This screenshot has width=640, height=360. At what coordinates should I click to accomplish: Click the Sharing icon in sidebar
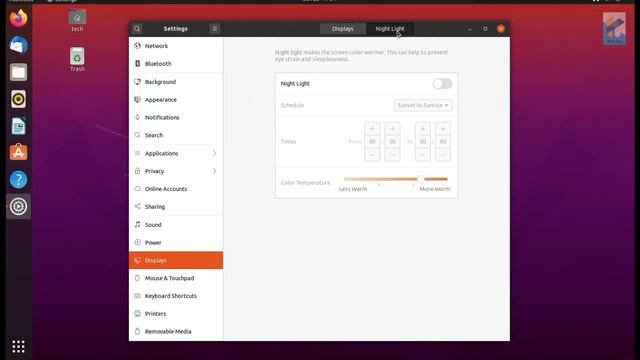(138, 207)
